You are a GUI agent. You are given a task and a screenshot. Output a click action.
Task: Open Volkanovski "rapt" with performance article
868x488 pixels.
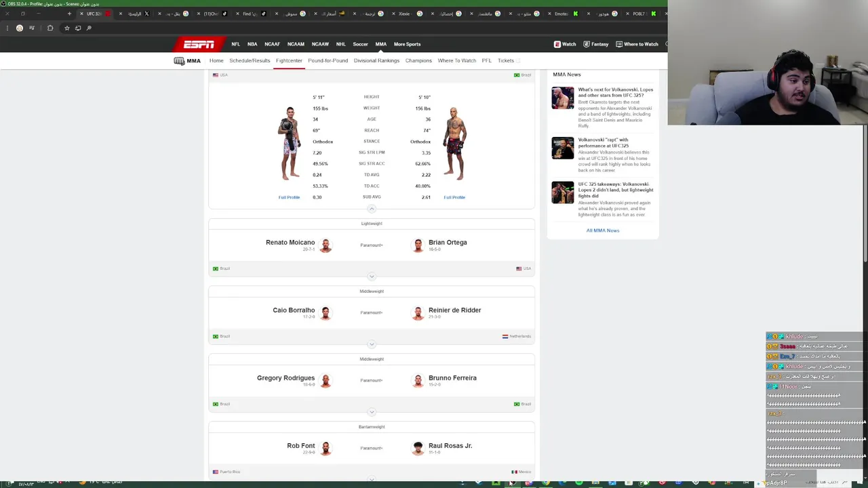pyautogui.click(x=604, y=142)
